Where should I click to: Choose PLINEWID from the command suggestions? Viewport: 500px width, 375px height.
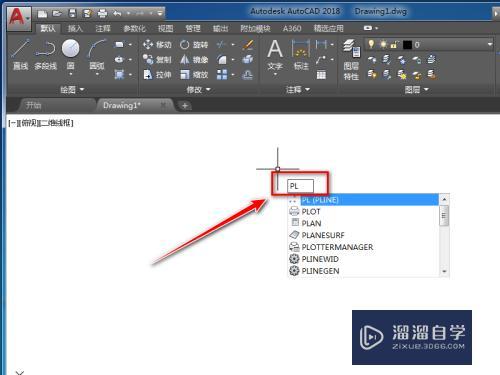tap(364, 259)
